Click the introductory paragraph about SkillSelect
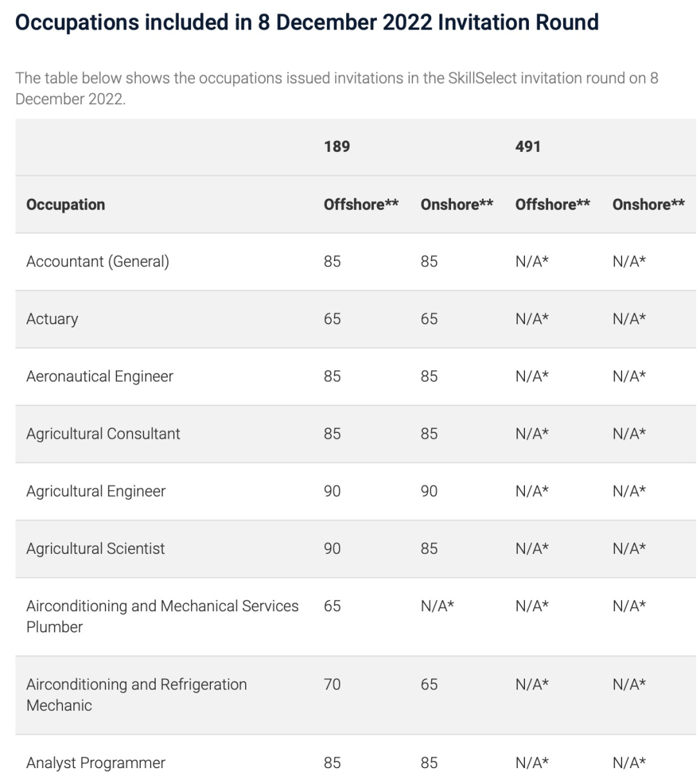This screenshot has width=700, height=772. (x=336, y=88)
